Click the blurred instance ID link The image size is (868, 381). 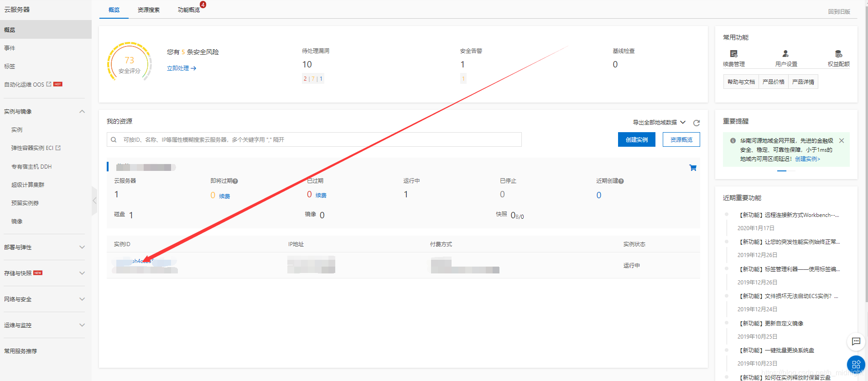click(144, 261)
